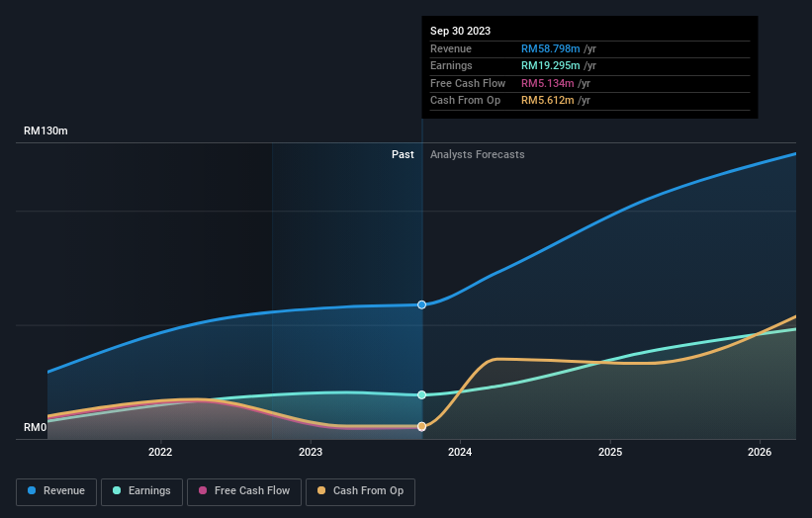Click the Free Cash Flow label in tooltip
Image resolution: width=812 pixels, height=518 pixels.
tap(468, 83)
